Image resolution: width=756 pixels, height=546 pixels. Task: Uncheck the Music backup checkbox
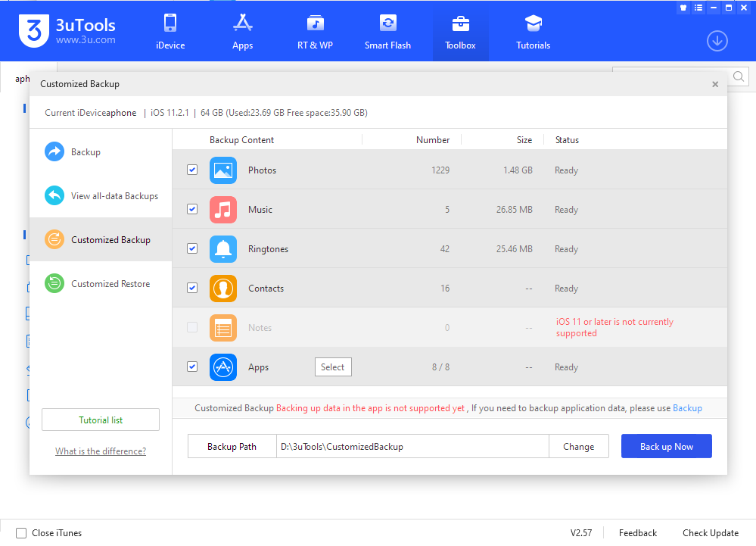(x=192, y=210)
